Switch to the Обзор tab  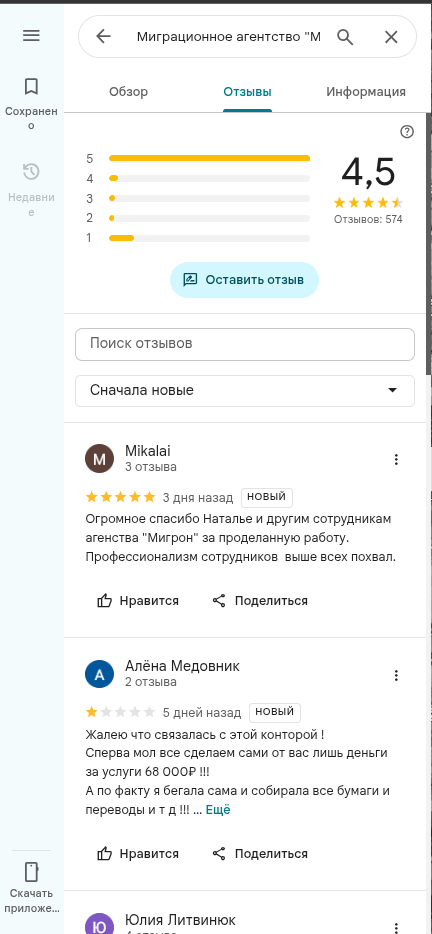[x=129, y=92]
